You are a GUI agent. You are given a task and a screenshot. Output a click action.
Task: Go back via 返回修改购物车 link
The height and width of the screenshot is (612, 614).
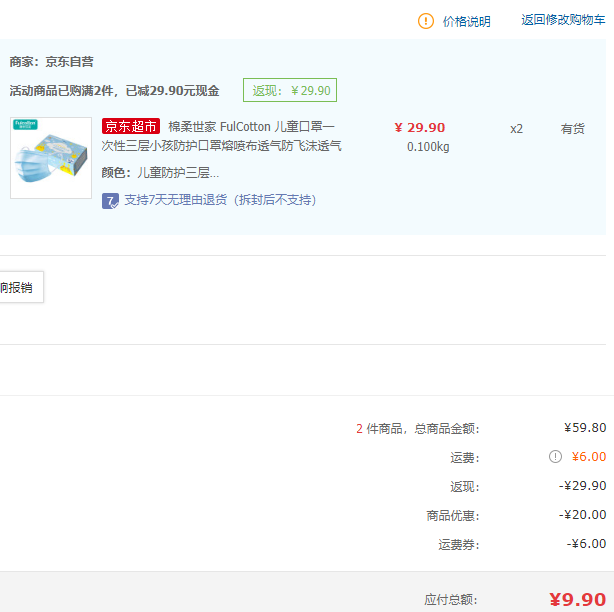563,20
